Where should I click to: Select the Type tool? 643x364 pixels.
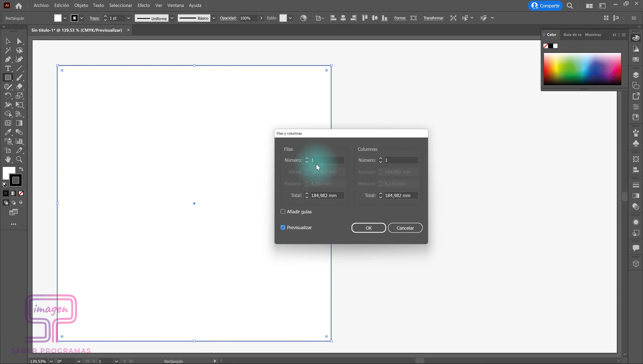[8, 68]
